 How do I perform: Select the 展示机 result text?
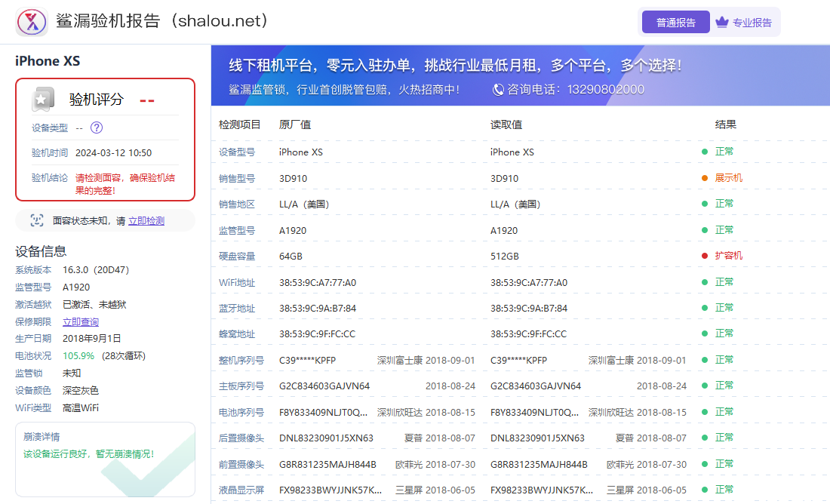click(728, 178)
